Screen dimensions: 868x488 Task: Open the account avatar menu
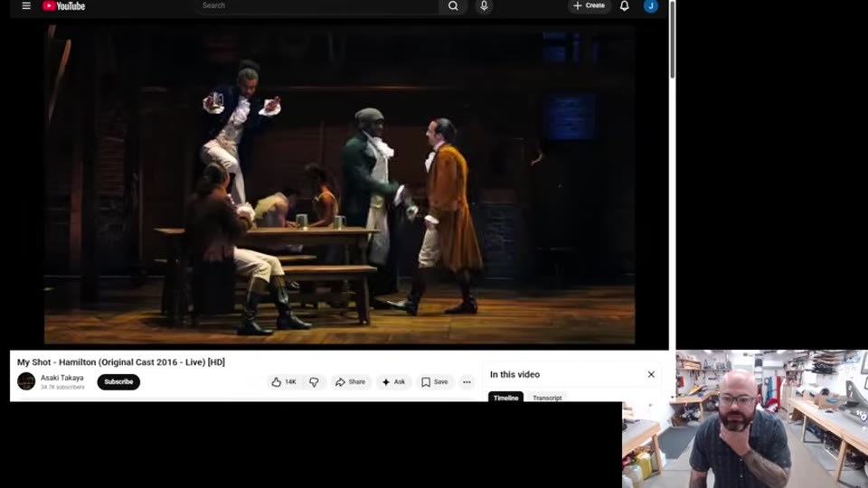pyautogui.click(x=651, y=6)
